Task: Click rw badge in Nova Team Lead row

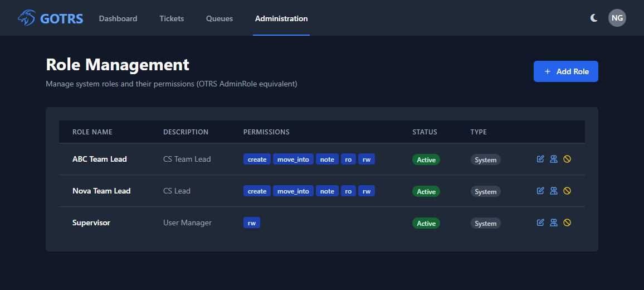Action: point(367,191)
